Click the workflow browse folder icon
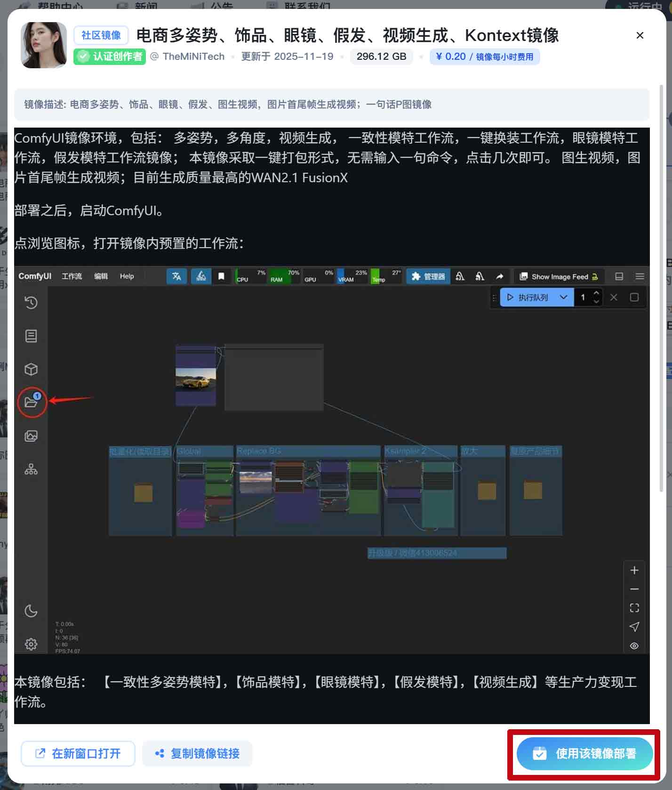The height and width of the screenshot is (790, 672). (31, 402)
